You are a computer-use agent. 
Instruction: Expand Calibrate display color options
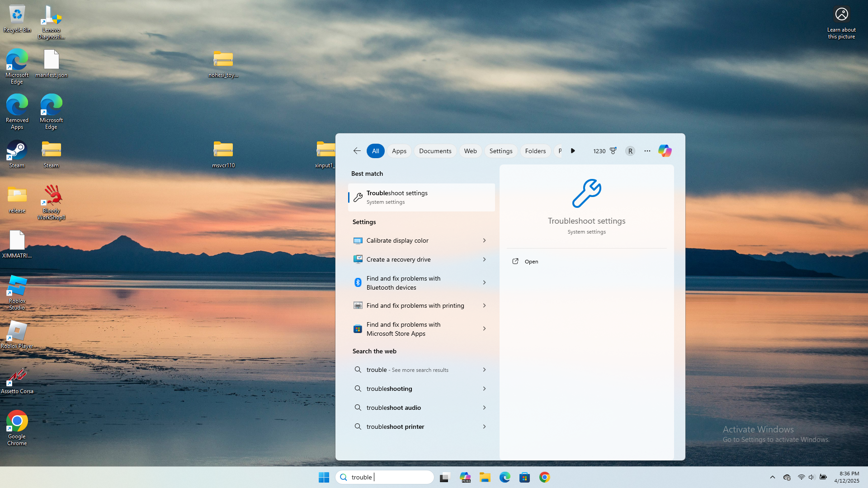484,240
